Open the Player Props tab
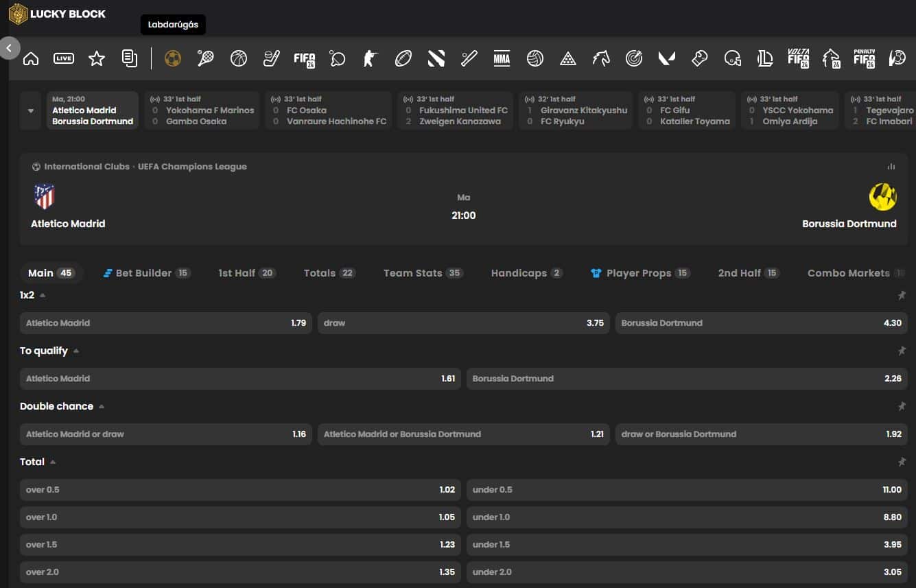 pyautogui.click(x=639, y=273)
